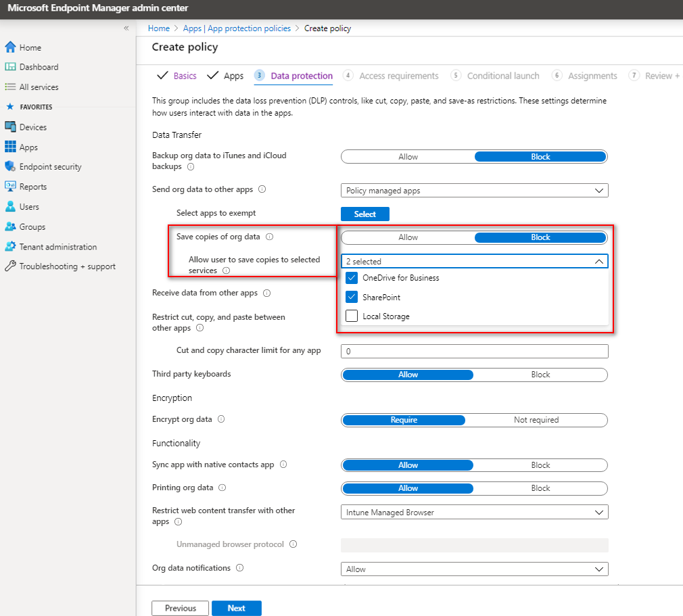Click info icon for Sync app with contacts
The height and width of the screenshot is (616, 683).
pos(283,465)
